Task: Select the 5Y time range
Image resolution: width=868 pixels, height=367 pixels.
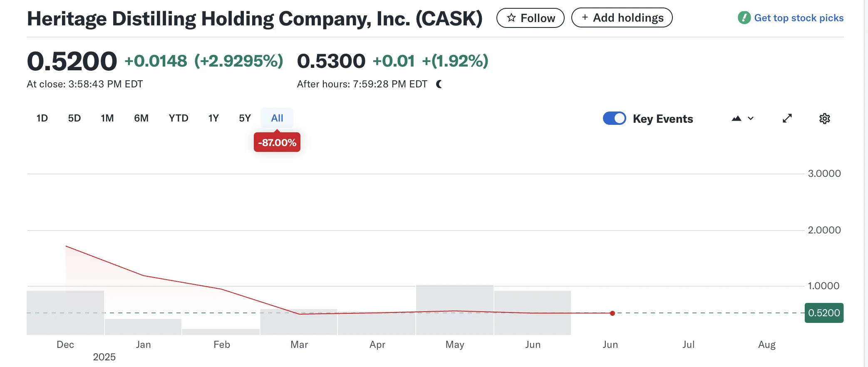Action: (x=245, y=118)
